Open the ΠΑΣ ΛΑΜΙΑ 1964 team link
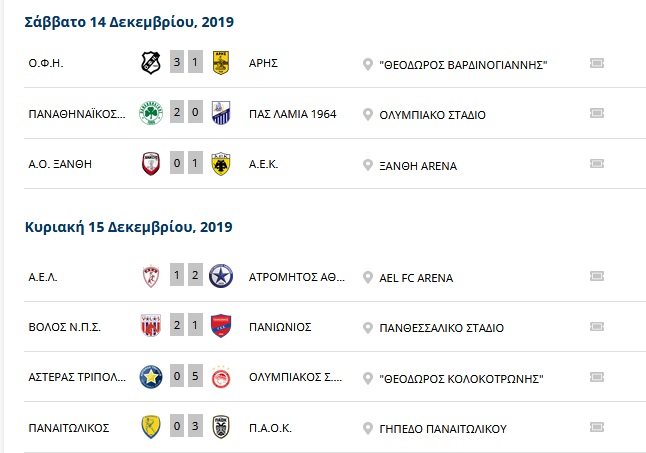The height and width of the screenshot is (453, 646). [293, 114]
